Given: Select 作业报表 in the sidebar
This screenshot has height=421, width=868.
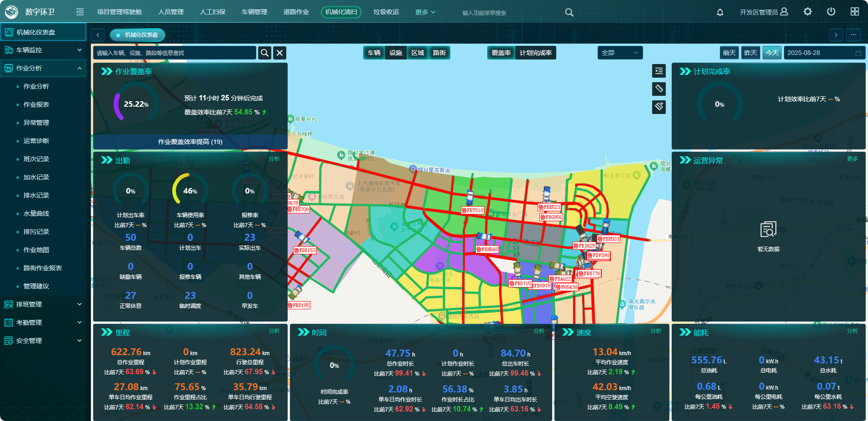Looking at the screenshot, I should 36,104.
